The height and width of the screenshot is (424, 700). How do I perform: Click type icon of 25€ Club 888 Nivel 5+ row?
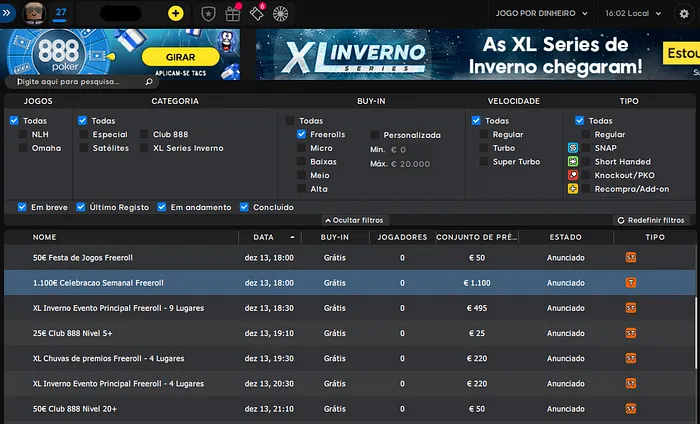click(630, 333)
